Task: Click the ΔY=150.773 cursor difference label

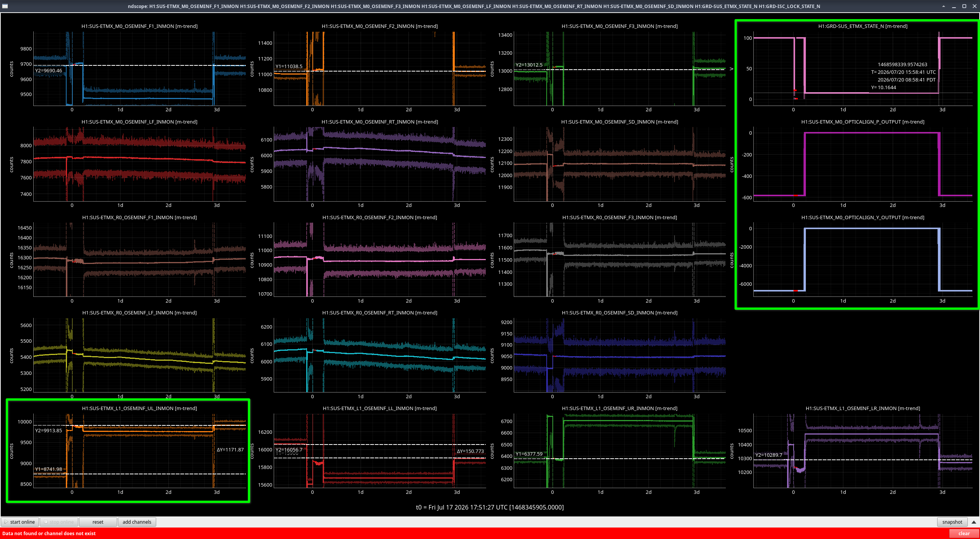Action: [x=470, y=451]
